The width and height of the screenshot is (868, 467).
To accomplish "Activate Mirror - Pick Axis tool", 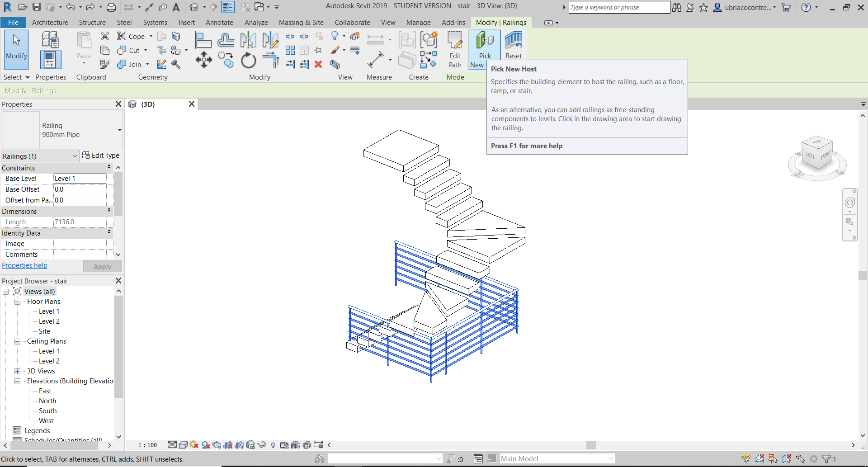I will point(248,40).
